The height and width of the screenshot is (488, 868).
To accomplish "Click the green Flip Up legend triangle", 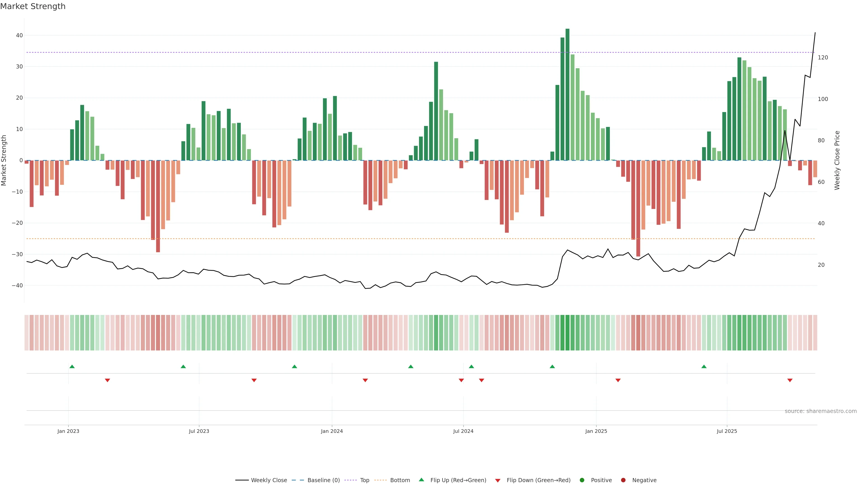I will [421, 480].
